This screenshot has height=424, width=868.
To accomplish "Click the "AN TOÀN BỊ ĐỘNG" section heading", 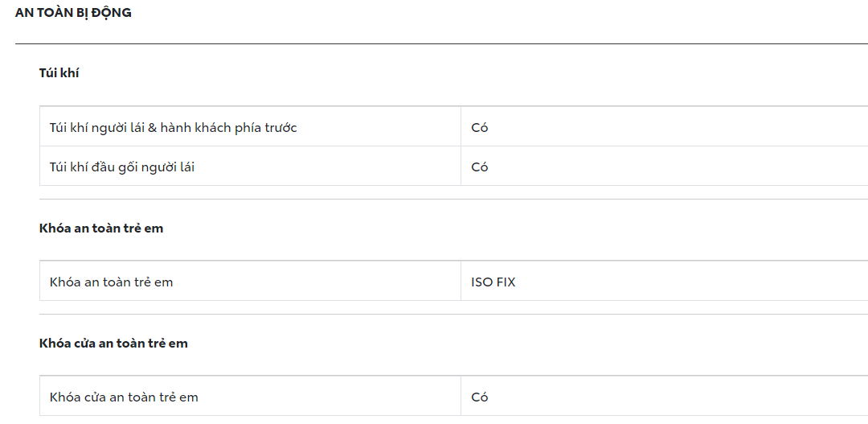I will (73, 13).
